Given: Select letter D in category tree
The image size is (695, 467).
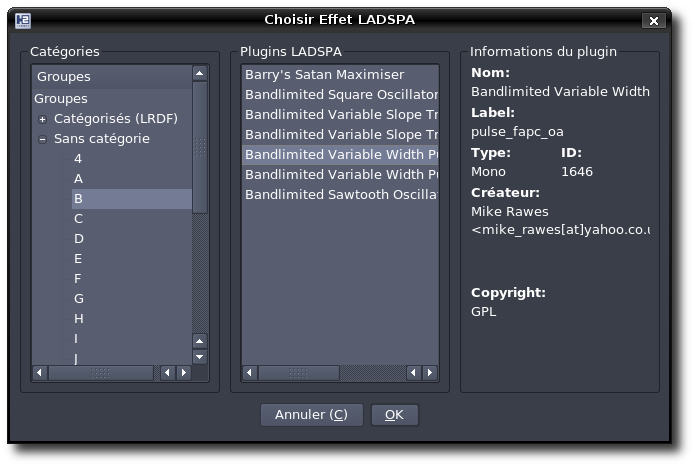Looking at the screenshot, I should pyautogui.click(x=79, y=239).
